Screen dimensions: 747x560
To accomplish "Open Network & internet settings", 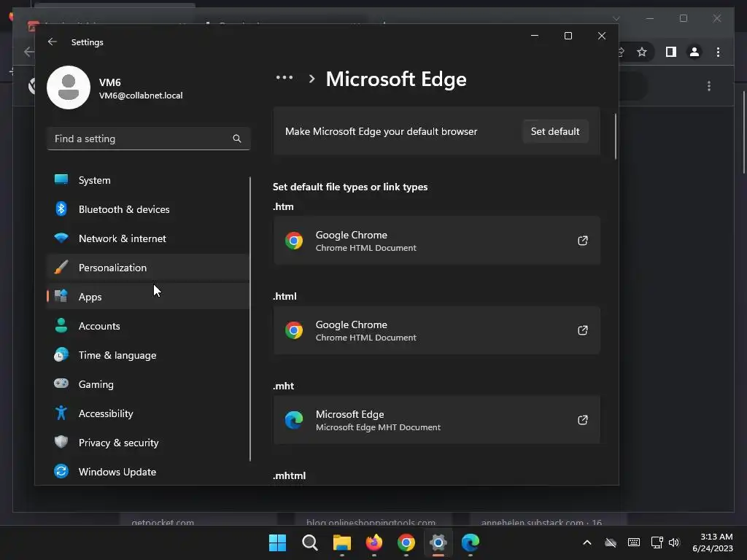I will tap(148, 238).
